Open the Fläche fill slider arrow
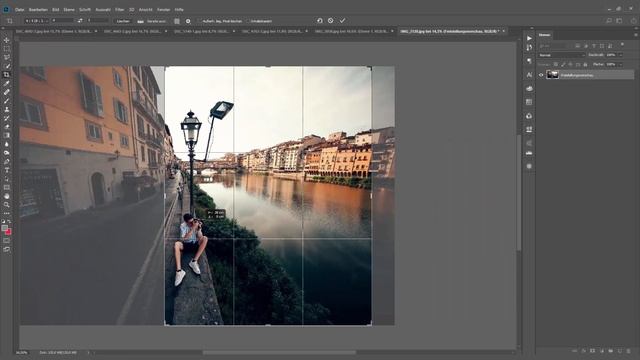The height and width of the screenshot is (360, 640). [x=620, y=64]
